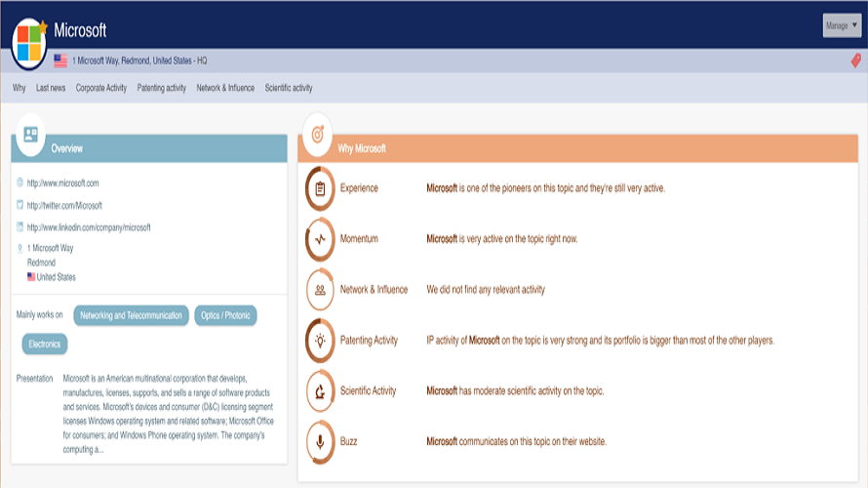Go to the Why tab
Viewport: 868px width, 488px height.
click(x=19, y=88)
